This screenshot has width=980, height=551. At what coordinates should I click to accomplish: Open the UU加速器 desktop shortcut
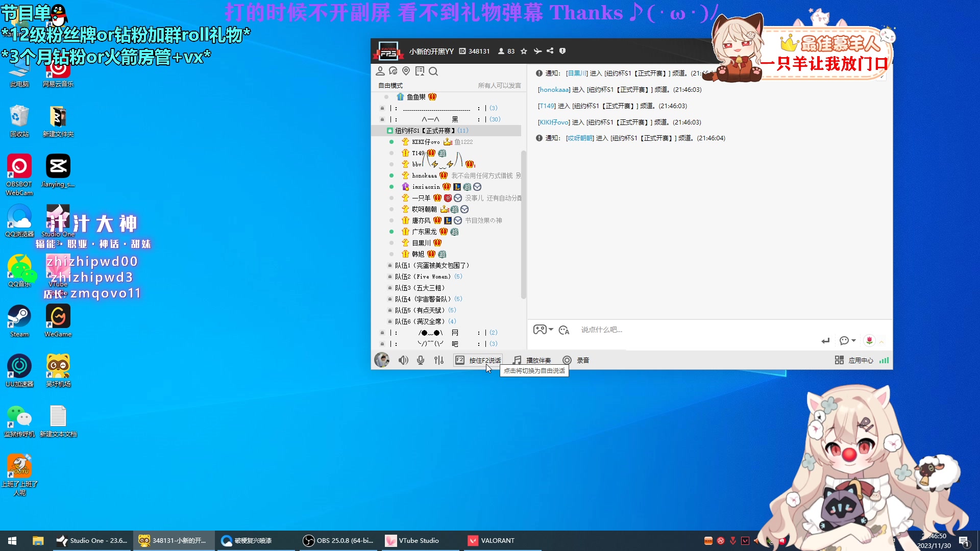click(19, 371)
